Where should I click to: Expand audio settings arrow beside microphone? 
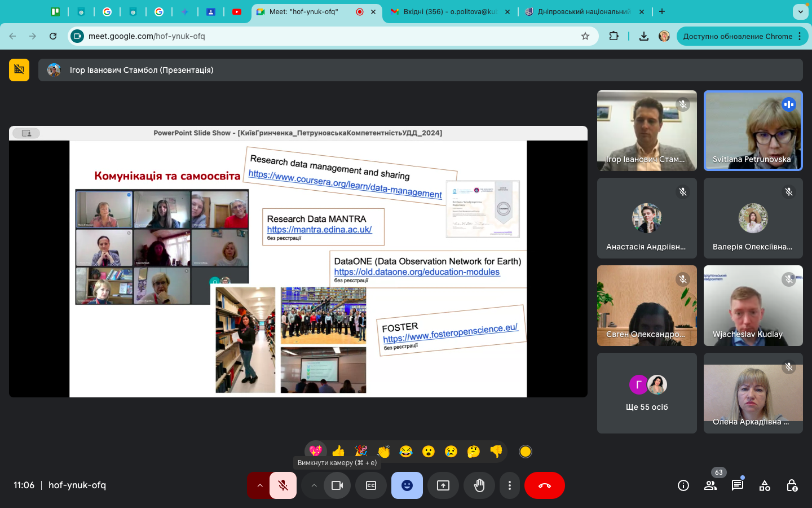[259, 485]
